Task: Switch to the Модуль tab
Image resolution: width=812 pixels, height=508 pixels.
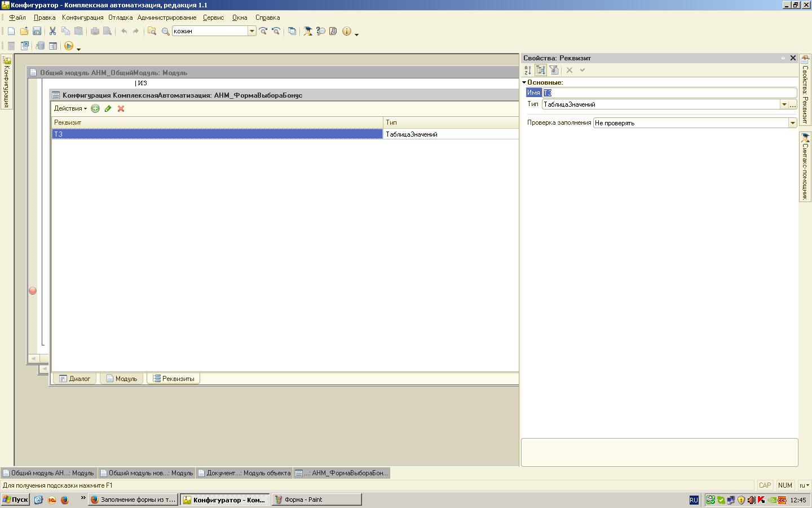Action: point(122,379)
